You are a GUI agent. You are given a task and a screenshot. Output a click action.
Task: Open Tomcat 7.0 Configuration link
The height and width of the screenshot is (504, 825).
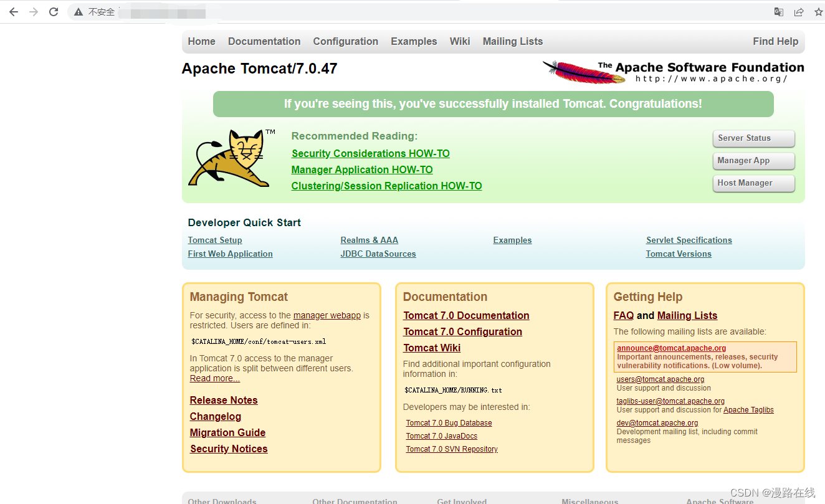point(463,331)
